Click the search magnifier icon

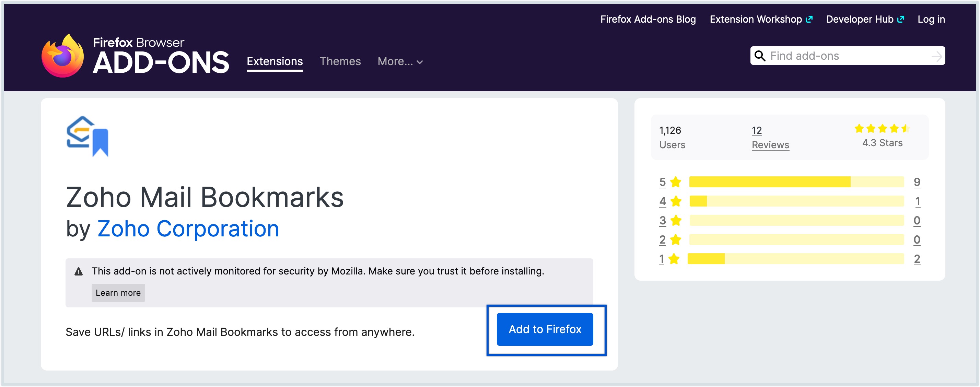[760, 56]
